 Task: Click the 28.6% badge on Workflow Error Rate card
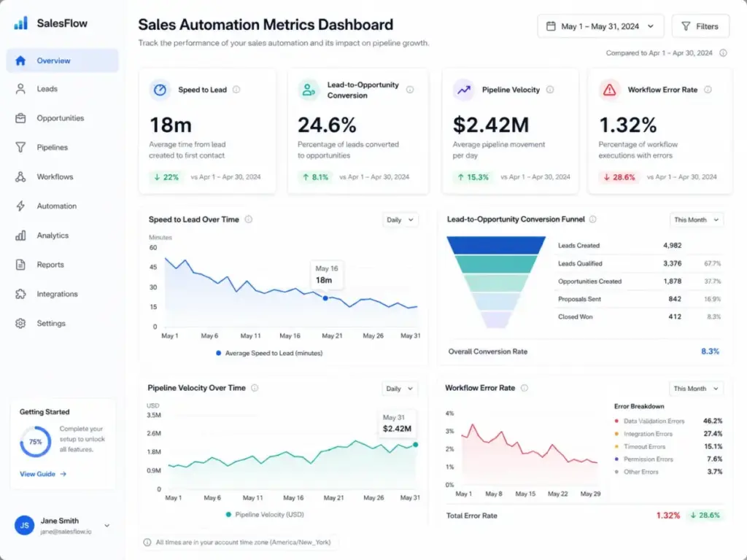pyautogui.click(x=619, y=177)
